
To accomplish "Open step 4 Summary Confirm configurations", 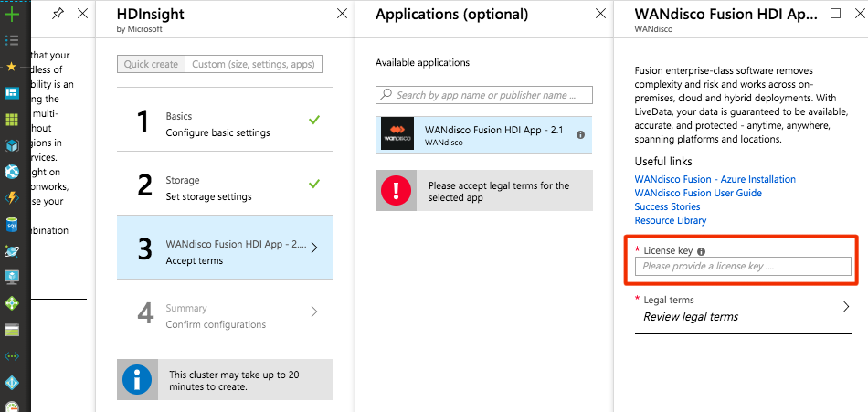I will 226,312.
